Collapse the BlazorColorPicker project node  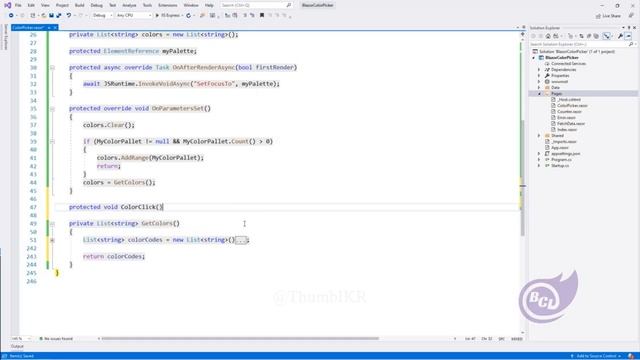[x=534, y=58]
